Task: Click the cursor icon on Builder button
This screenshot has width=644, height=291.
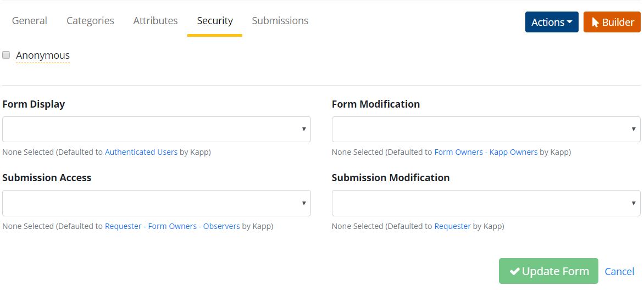Action: [x=595, y=23]
